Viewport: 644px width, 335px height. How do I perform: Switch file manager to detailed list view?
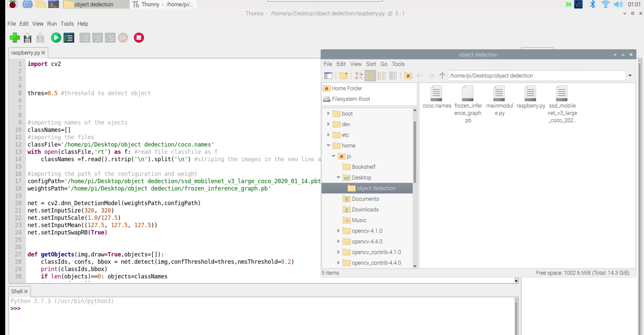click(393, 76)
